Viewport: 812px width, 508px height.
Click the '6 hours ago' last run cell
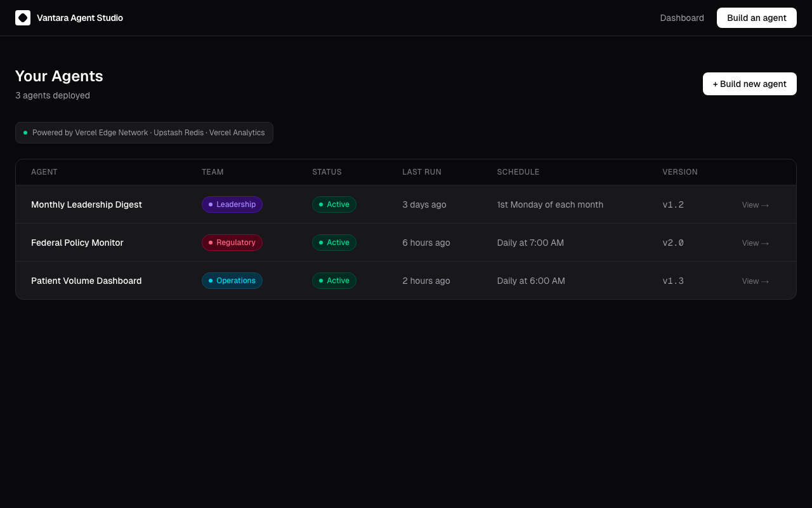click(x=426, y=243)
